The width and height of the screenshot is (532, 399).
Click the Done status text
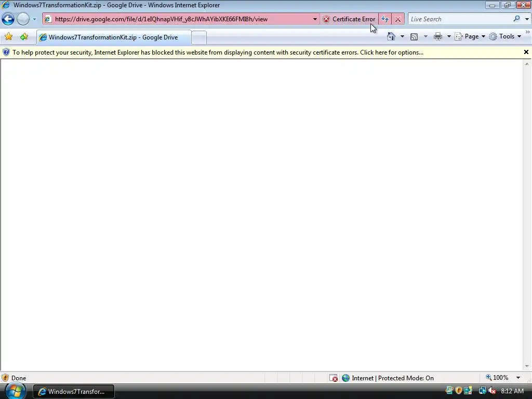19,378
